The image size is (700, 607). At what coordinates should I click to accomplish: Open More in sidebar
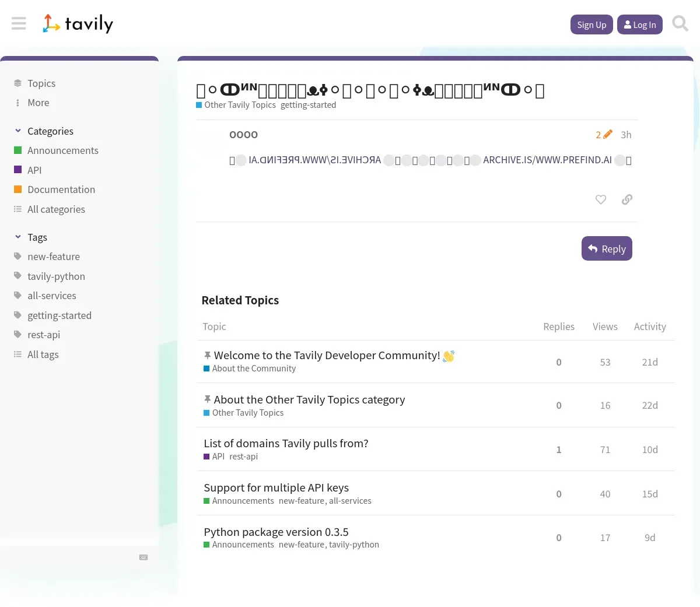[x=38, y=103]
